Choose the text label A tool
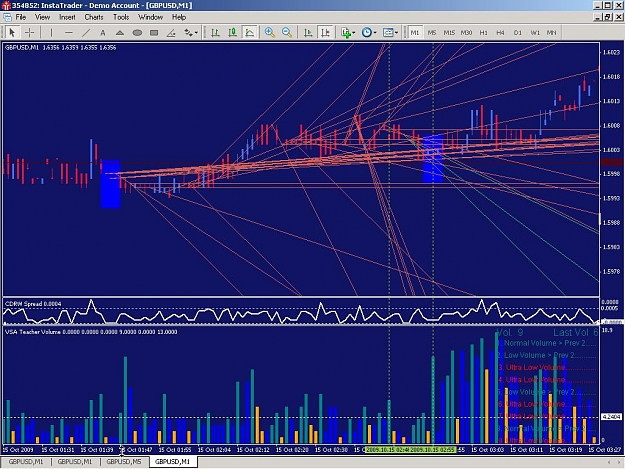The width and height of the screenshot is (625, 469). click(103, 33)
